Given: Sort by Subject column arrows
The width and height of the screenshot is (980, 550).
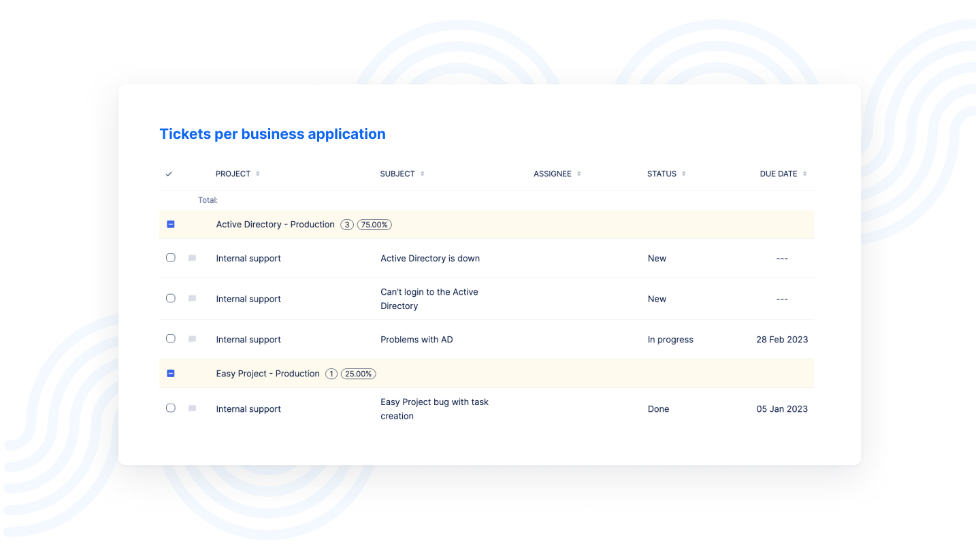Looking at the screenshot, I should pos(422,174).
